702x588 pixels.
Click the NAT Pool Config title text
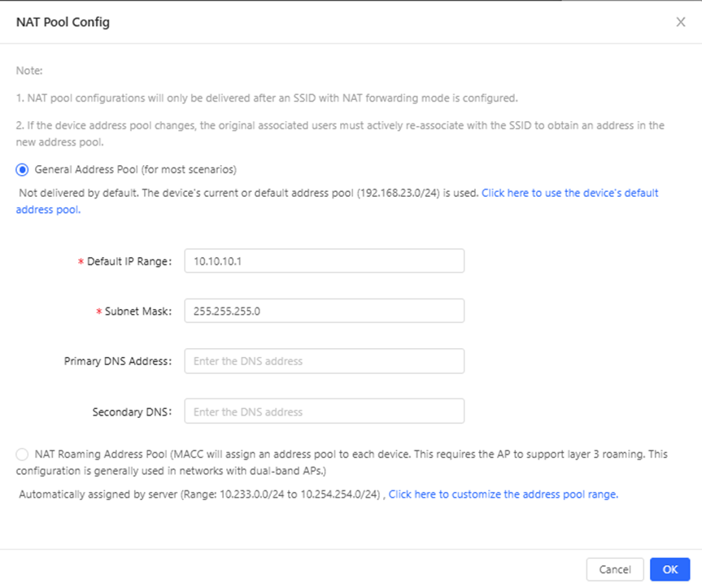tap(63, 22)
